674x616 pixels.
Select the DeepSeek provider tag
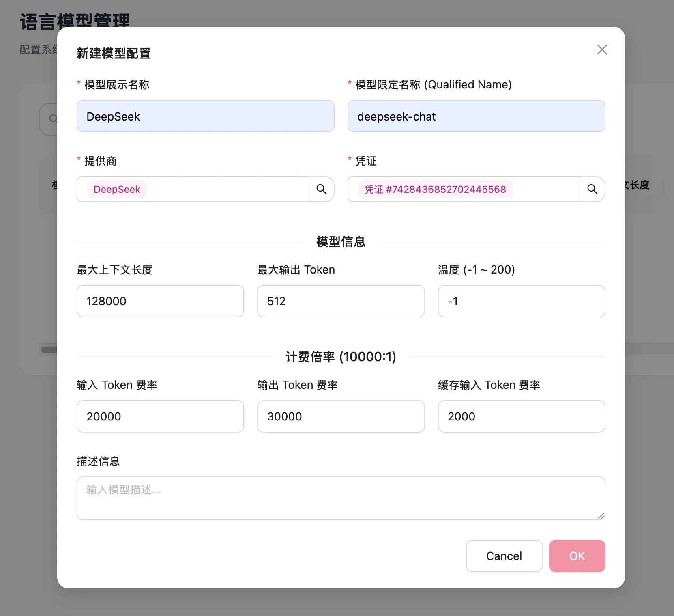point(117,190)
